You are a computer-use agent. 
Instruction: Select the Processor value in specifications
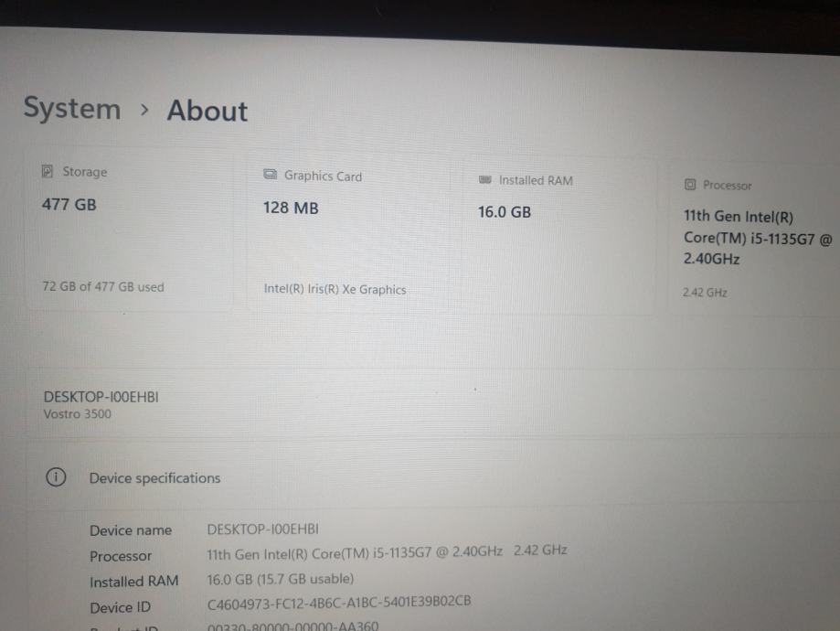tap(387, 552)
